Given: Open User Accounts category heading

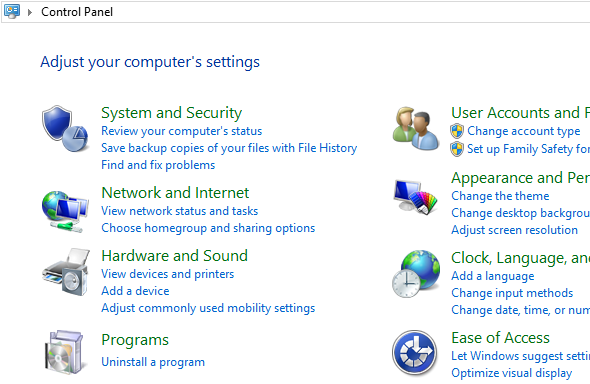Looking at the screenshot, I should tap(520, 113).
